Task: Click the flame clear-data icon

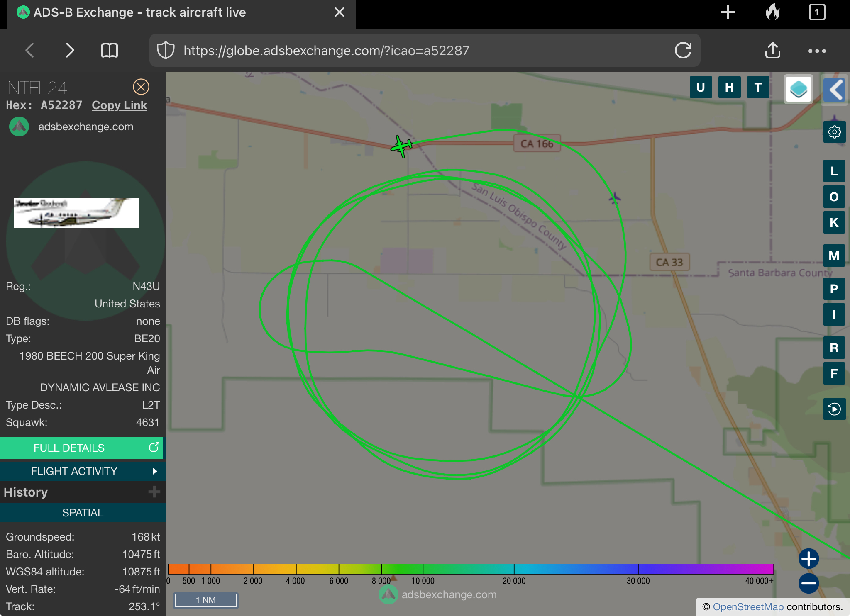Action: click(x=772, y=12)
